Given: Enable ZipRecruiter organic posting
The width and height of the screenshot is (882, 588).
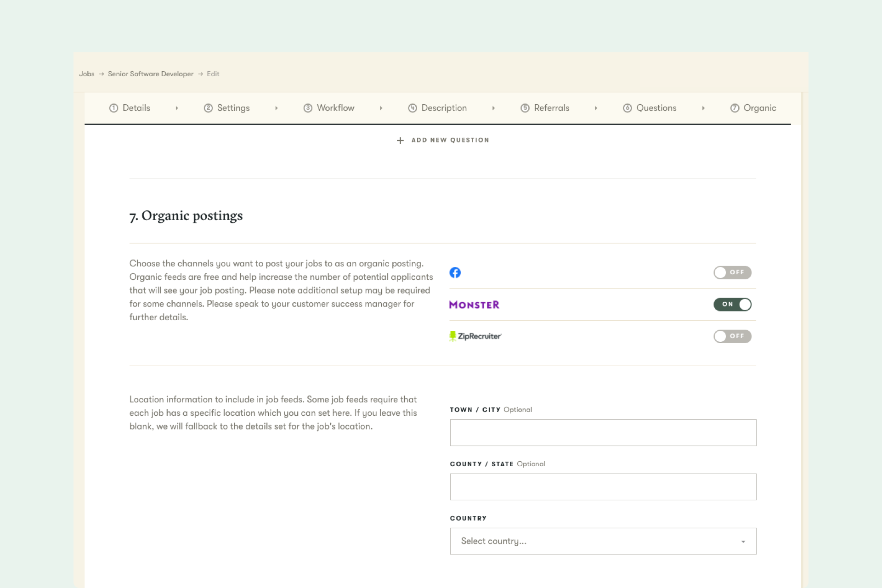Looking at the screenshot, I should pyautogui.click(x=733, y=336).
